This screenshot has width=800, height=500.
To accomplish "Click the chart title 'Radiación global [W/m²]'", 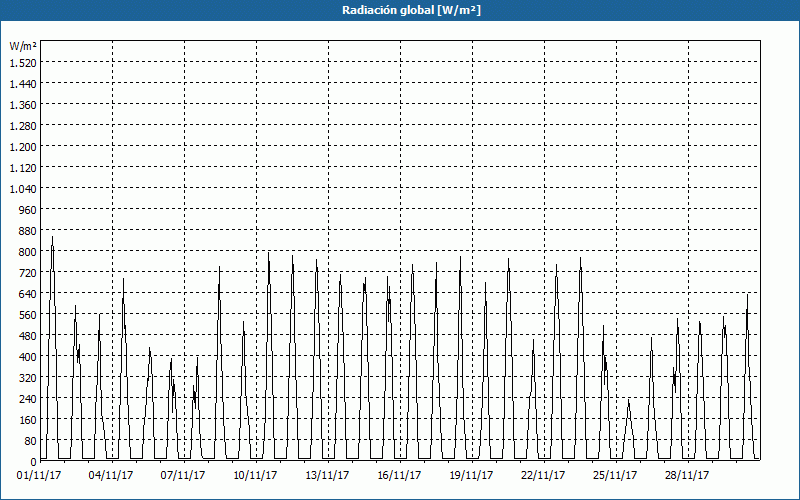I will 411,10.
